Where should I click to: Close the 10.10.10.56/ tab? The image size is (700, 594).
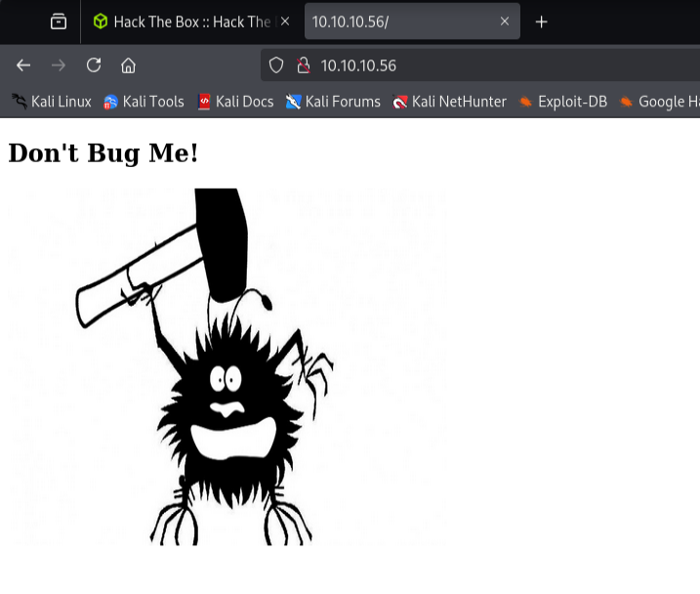pos(505,21)
